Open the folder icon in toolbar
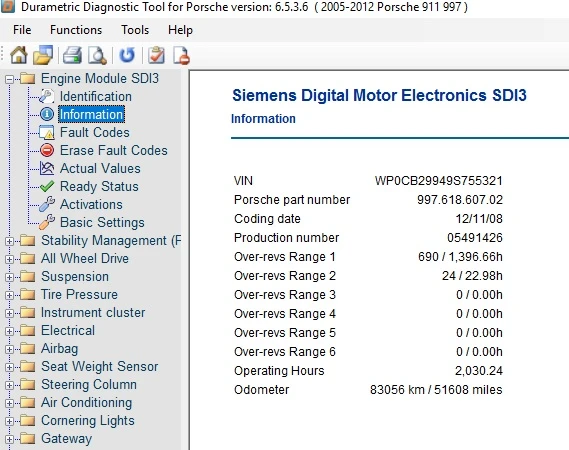Image resolution: width=569 pixels, height=450 pixels. click(x=43, y=56)
